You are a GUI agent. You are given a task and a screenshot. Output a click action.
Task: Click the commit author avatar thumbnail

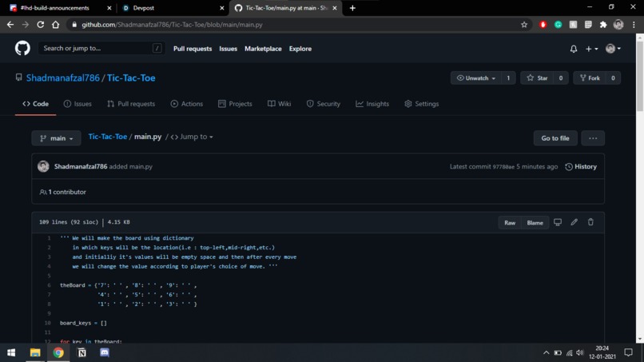tap(43, 166)
